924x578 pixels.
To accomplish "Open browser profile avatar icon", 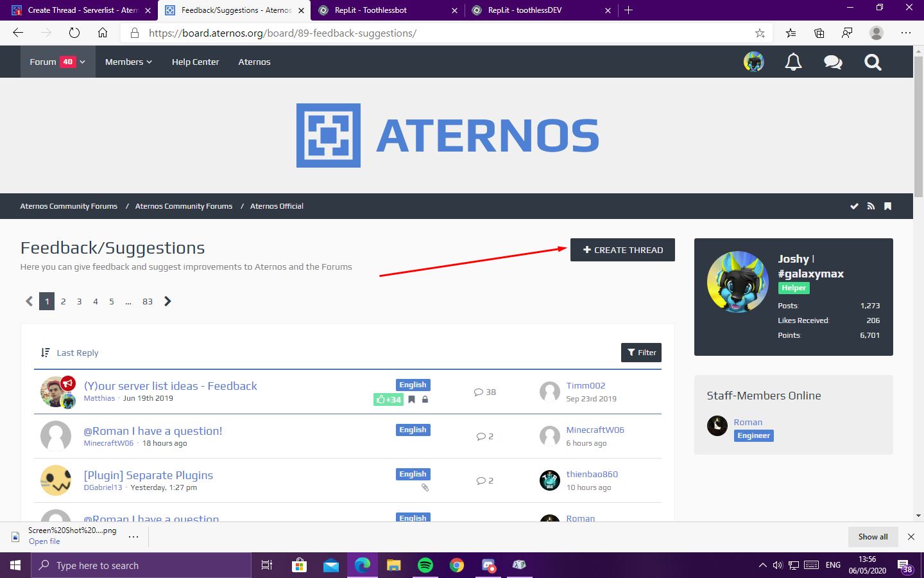I will [876, 33].
